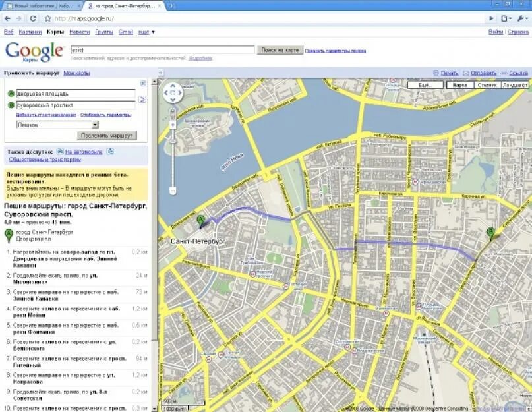The height and width of the screenshot is (412, 532).
Task: Click the start field 'дворцовая площадь'
Action: click(x=76, y=94)
